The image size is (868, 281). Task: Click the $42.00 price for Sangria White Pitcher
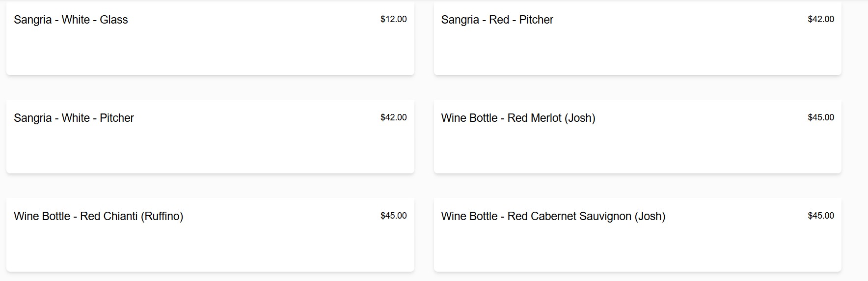click(x=393, y=117)
